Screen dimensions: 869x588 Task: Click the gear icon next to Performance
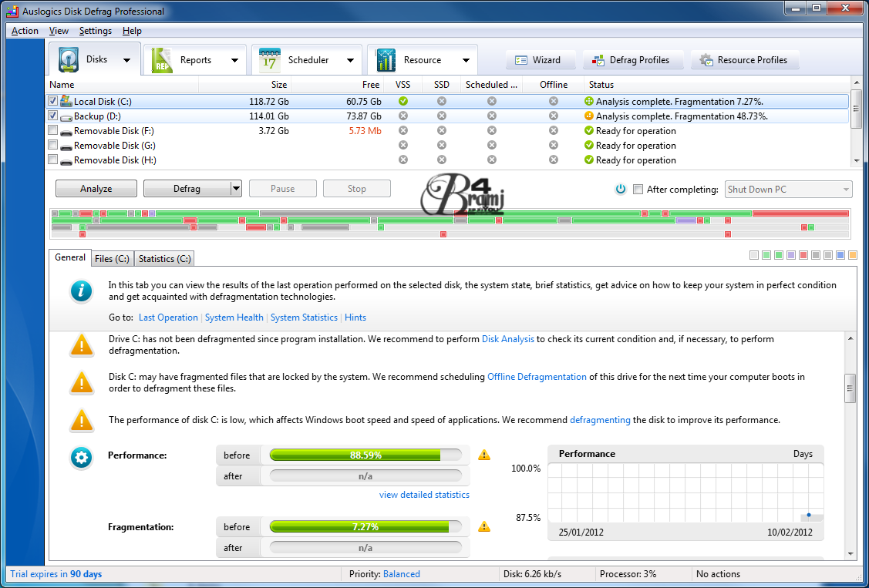82,457
